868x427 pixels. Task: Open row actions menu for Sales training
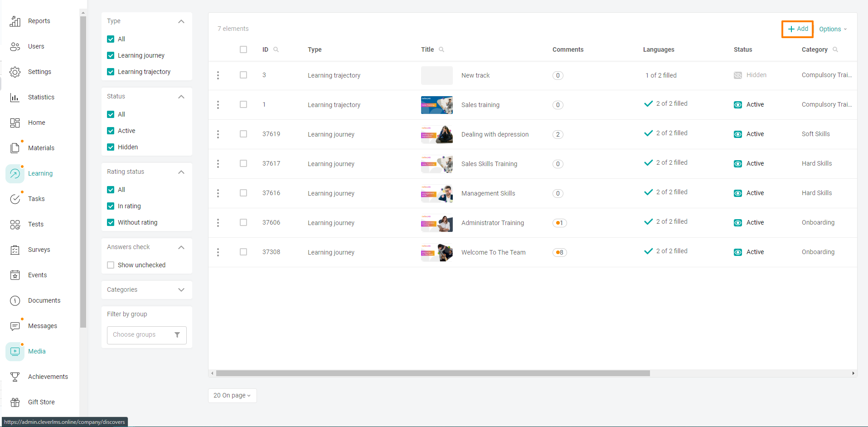coord(218,105)
